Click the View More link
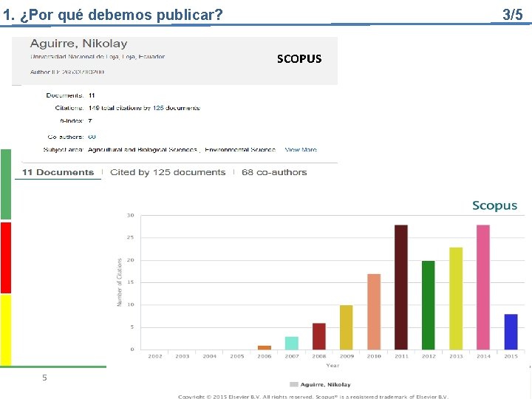The height and width of the screenshot is (399, 532). coord(301,149)
